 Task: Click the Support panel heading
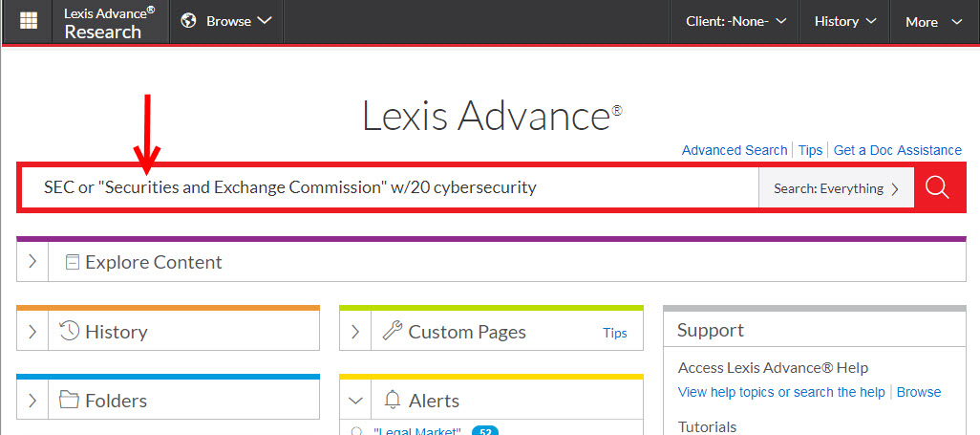711,330
